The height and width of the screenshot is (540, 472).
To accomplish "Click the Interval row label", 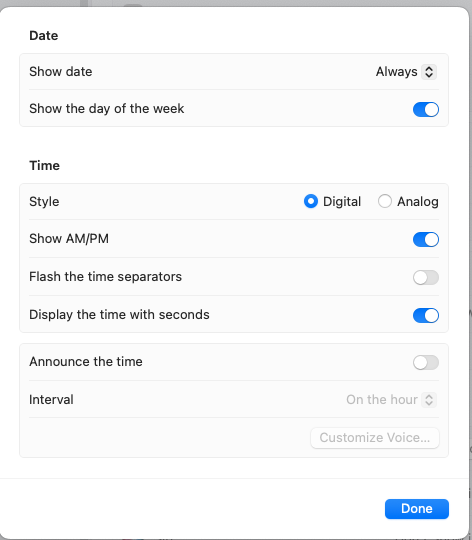I will [x=51, y=399].
